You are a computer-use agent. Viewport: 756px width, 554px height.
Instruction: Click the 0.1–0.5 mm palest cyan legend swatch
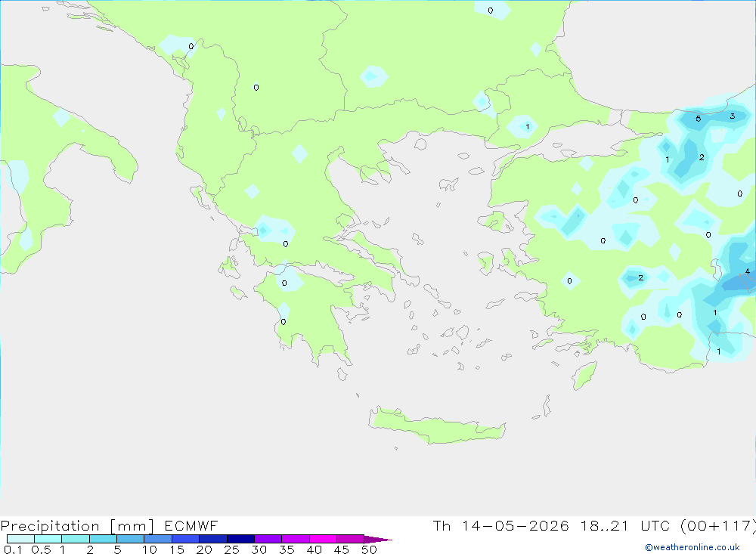click(x=20, y=539)
